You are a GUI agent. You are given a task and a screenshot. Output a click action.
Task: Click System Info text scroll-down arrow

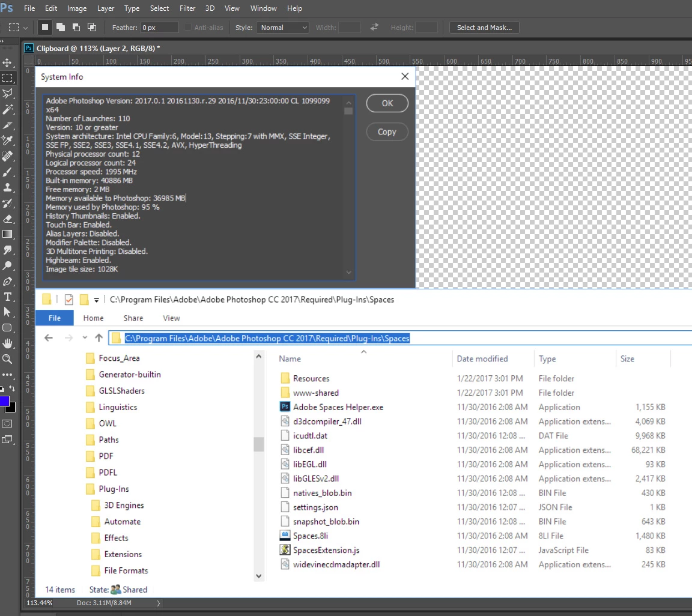click(348, 272)
